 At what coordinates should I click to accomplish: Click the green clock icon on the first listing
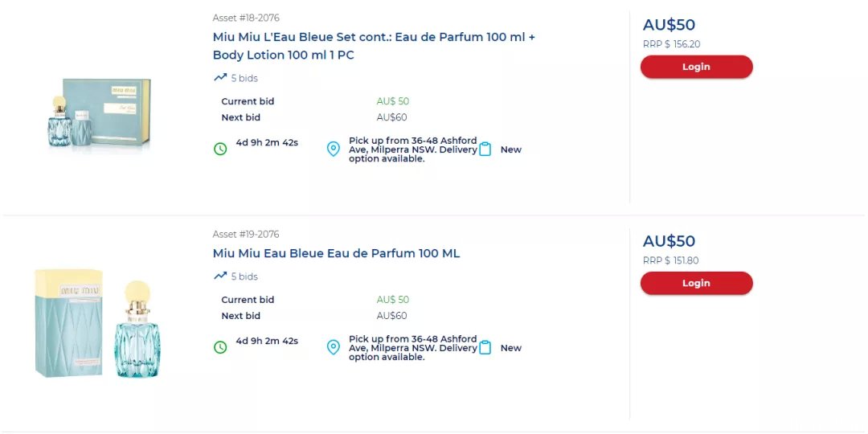tap(220, 149)
